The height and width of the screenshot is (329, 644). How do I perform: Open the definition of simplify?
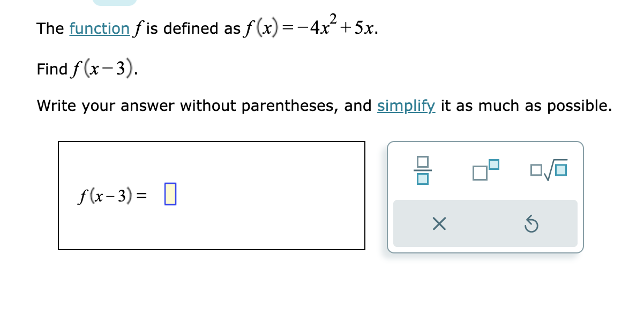click(x=406, y=106)
